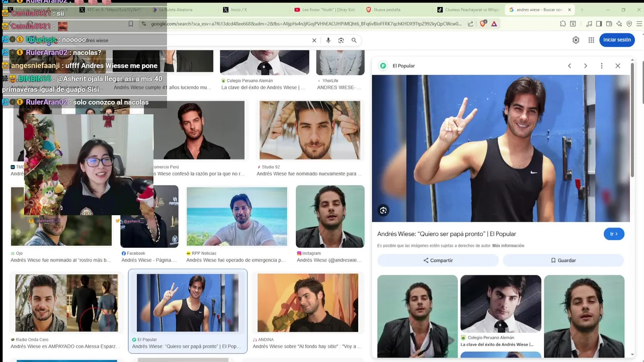Show next image in preview panel
644x362 pixels.
586,66
